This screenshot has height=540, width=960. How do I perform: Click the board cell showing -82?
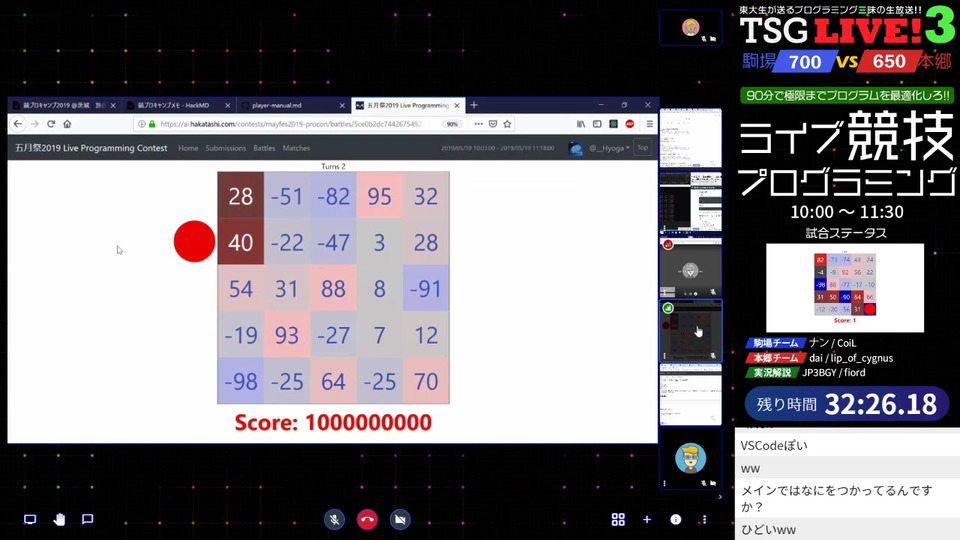[333, 196]
